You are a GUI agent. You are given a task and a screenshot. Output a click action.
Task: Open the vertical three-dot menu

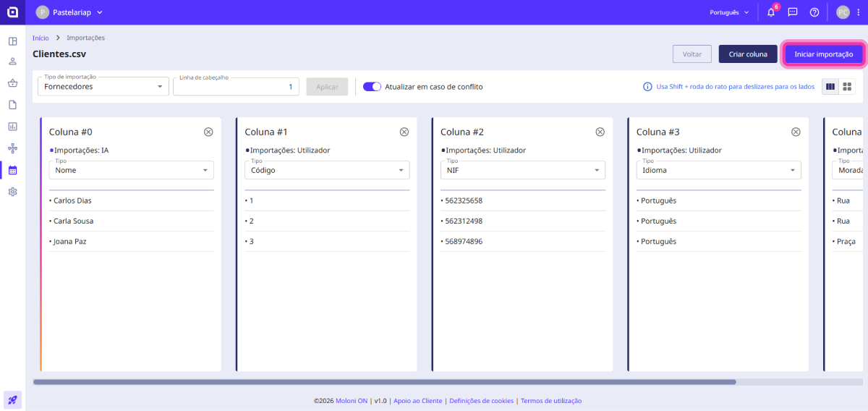tap(857, 12)
